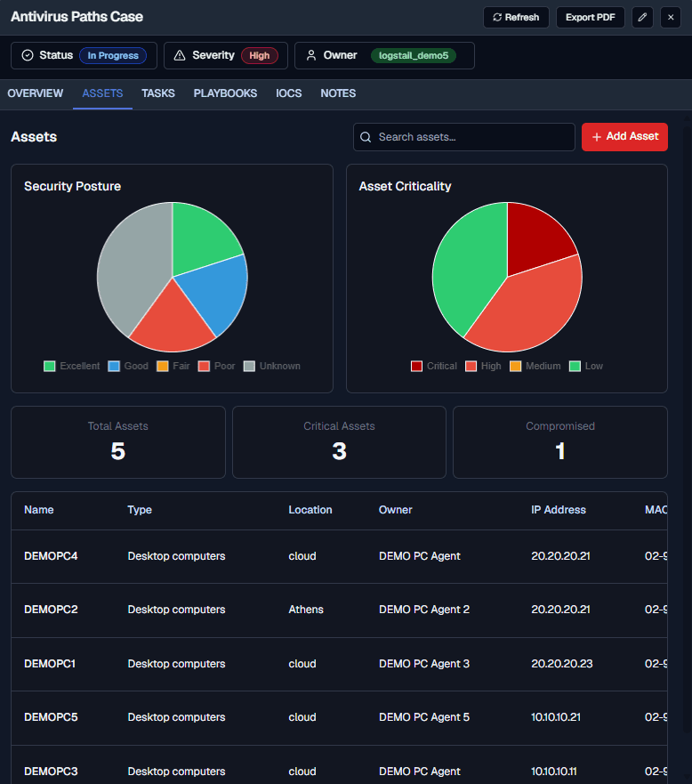Click the DEMO PC Agent 3 owner cell
Screen dimensions: 692x784
point(424,664)
